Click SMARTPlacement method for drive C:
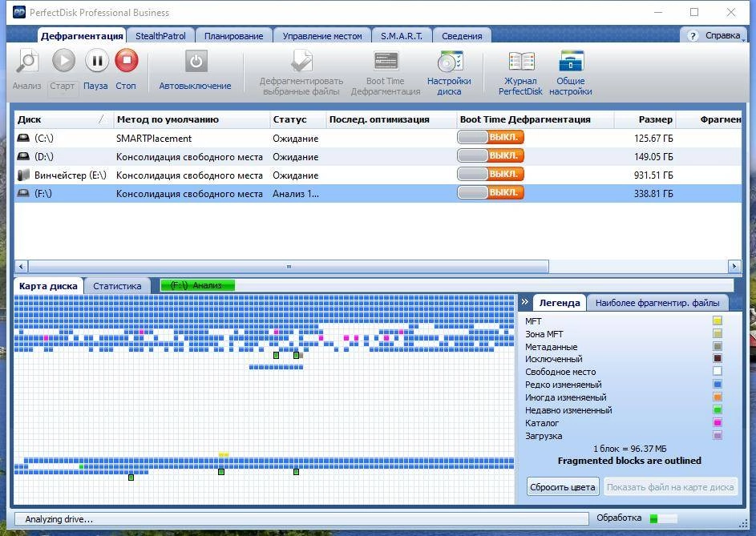756x536 pixels. (x=154, y=139)
